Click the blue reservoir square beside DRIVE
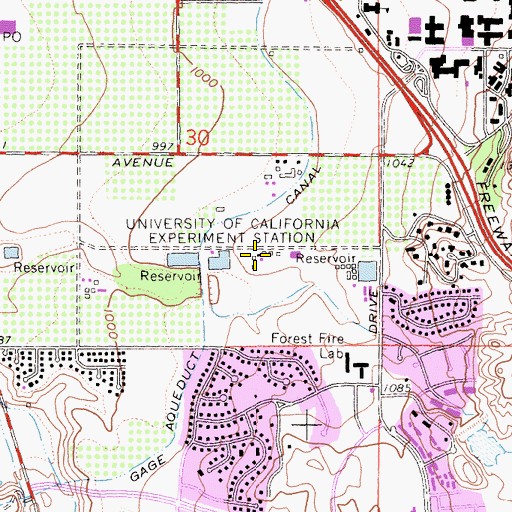This screenshot has height=512, width=512. [367, 271]
